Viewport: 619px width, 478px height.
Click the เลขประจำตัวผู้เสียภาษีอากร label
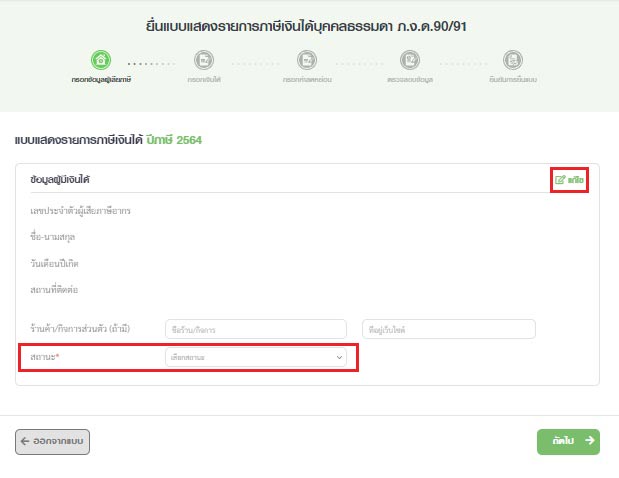[80, 211]
